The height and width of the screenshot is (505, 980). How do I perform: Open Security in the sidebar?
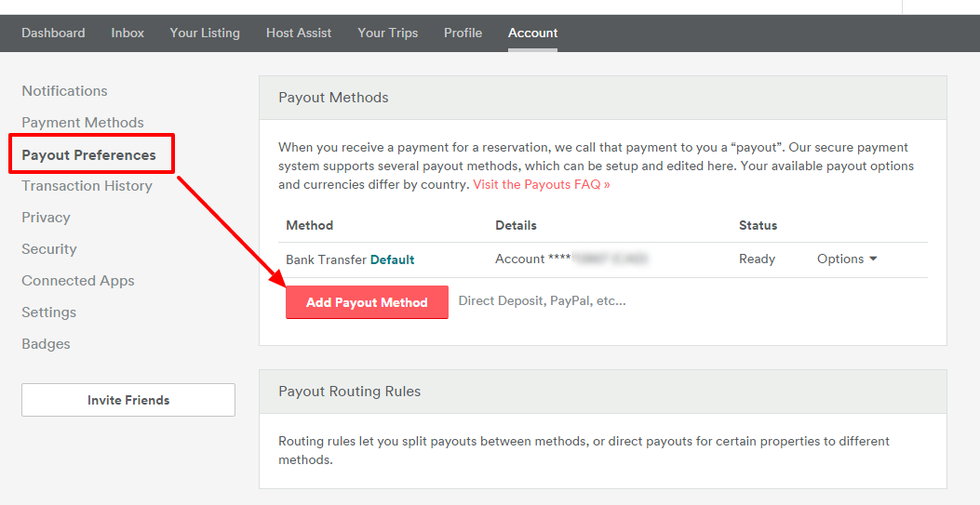[49, 249]
